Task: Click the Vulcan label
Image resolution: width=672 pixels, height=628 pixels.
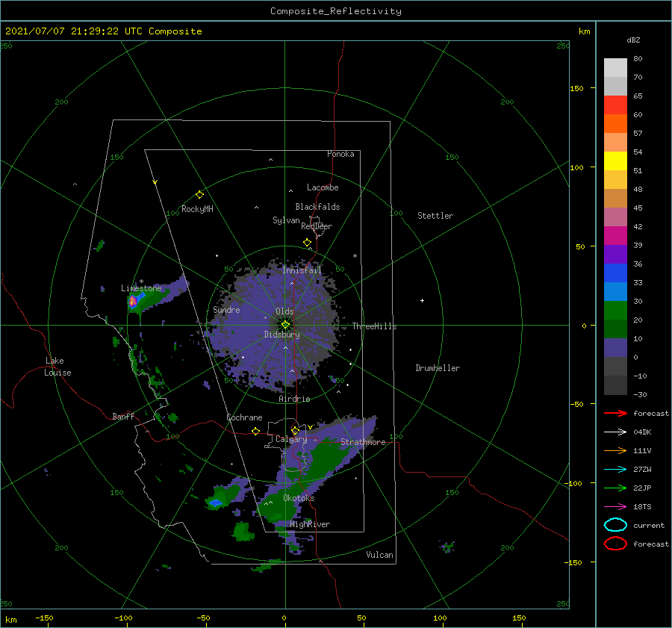Action: 379,555
